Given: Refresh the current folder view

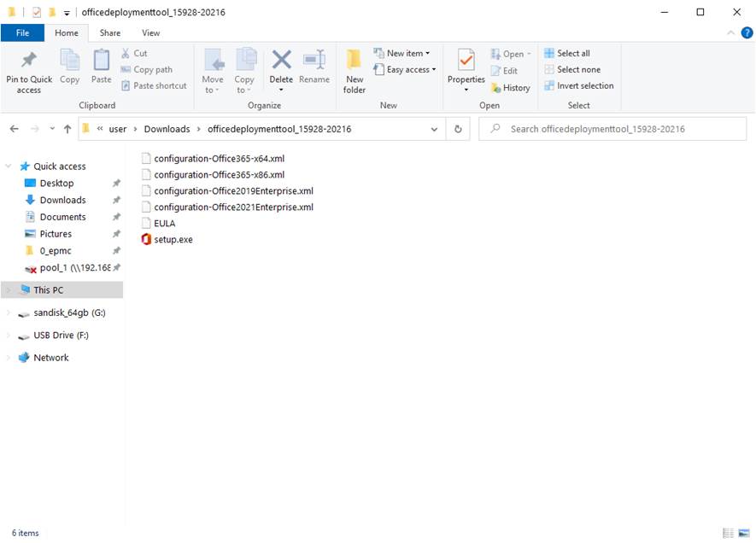Looking at the screenshot, I should (x=458, y=129).
